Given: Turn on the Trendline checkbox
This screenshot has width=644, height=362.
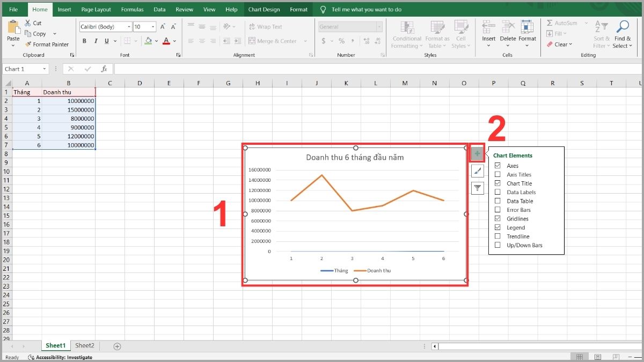Looking at the screenshot, I should pos(497,237).
